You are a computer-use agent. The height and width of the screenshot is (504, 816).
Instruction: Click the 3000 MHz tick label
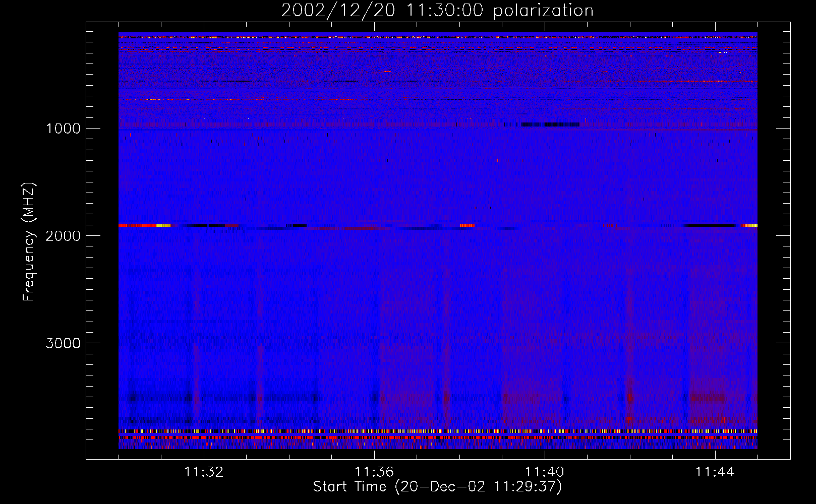pos(63,343)
